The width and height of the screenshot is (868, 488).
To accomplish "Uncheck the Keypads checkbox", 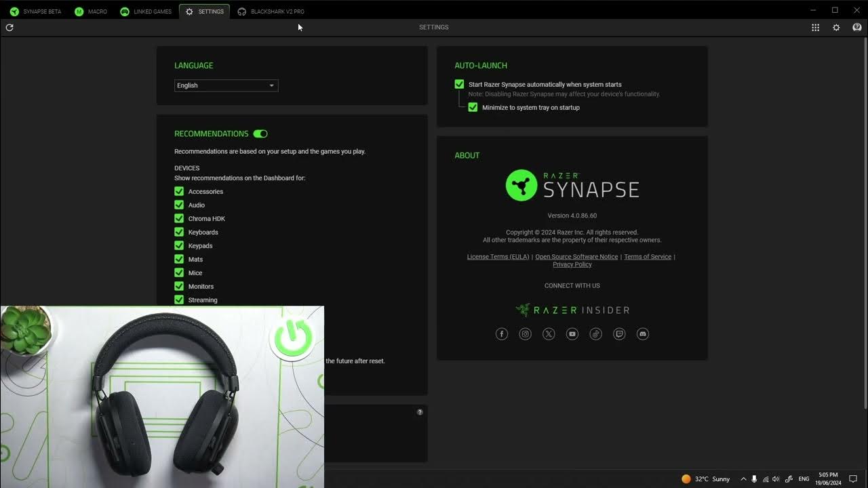I will pos(179,245).
